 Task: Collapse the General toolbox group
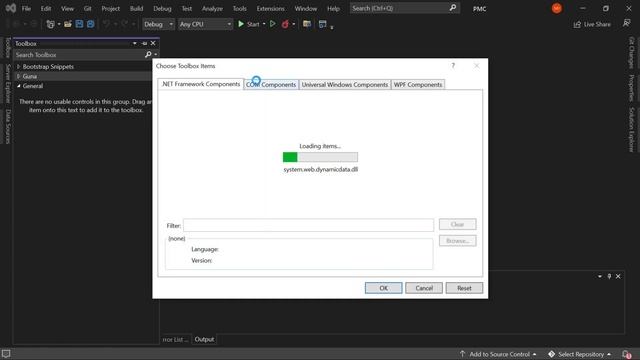[18, 86]
